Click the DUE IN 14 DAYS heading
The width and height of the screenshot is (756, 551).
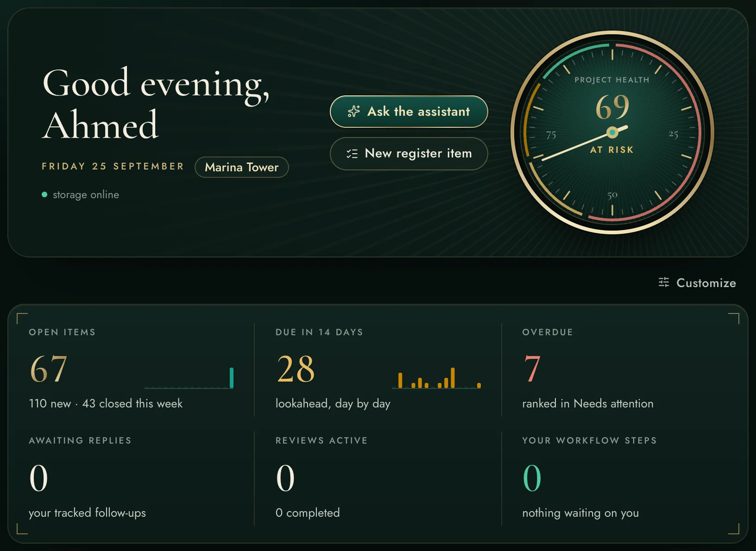point(319,332)
